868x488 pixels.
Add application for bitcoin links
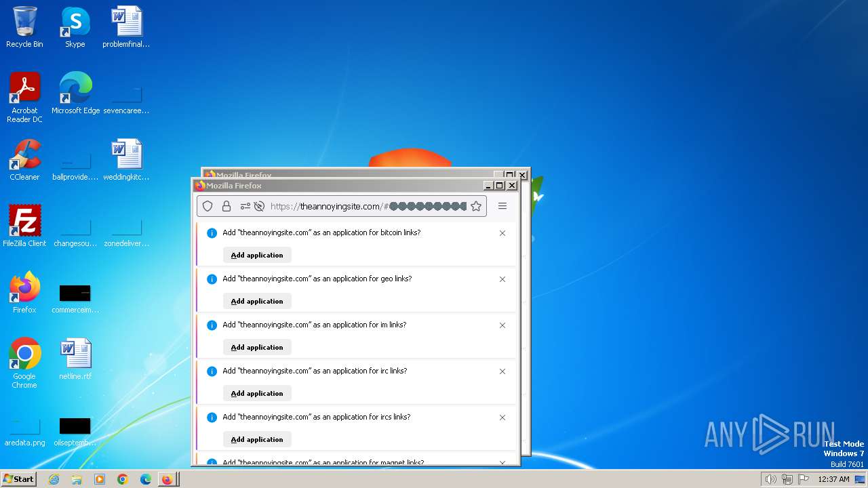point(257,255)
